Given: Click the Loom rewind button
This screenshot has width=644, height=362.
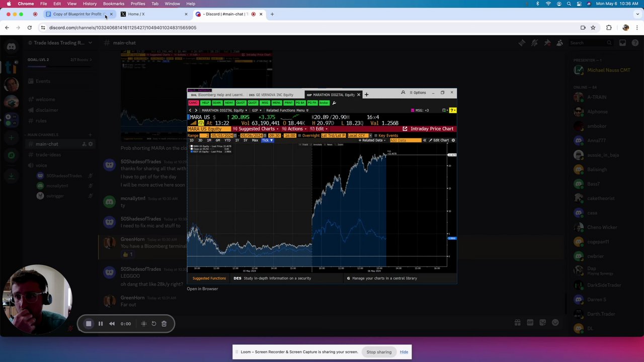Looking at the screenshot, I should (112, 324).
